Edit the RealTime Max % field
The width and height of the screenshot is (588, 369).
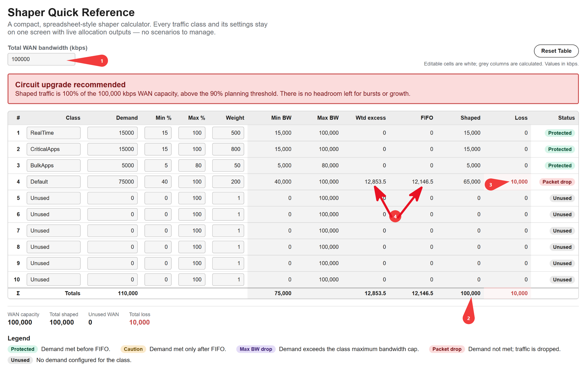pyautogui.click(x=192, y=133)
